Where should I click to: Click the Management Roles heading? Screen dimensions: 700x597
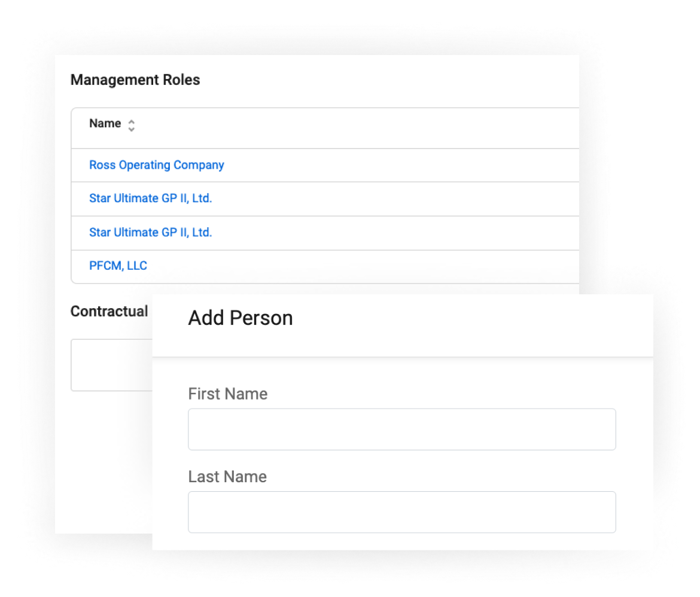[x=135, y=80]
